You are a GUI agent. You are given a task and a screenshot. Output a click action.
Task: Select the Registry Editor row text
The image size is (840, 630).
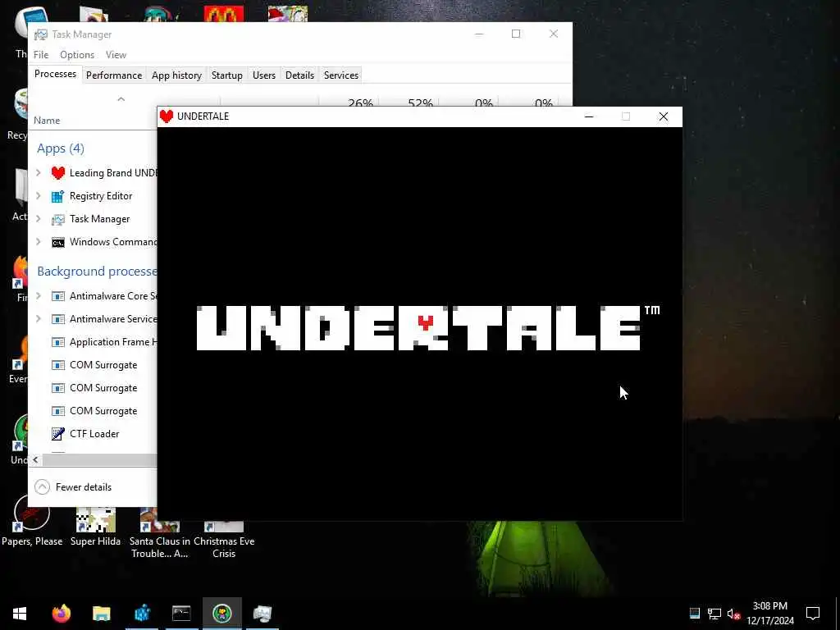[x=101, y=196]
